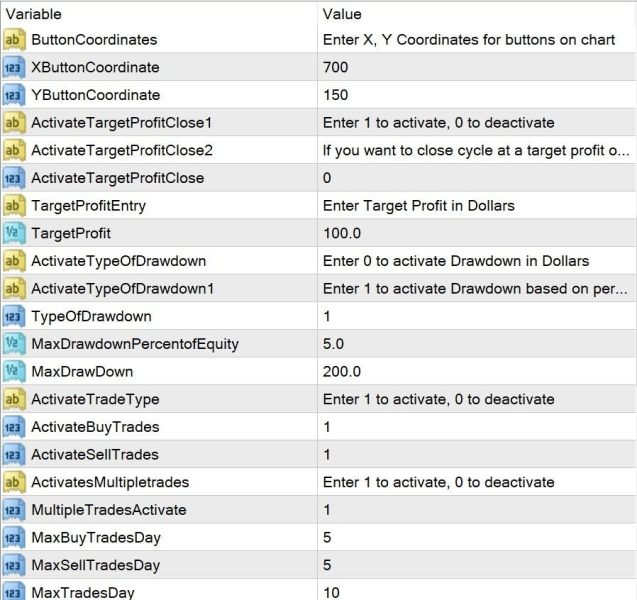637x600 pixels.
Task: Select the XButtonCoordinate value 700
Action: 336,67
